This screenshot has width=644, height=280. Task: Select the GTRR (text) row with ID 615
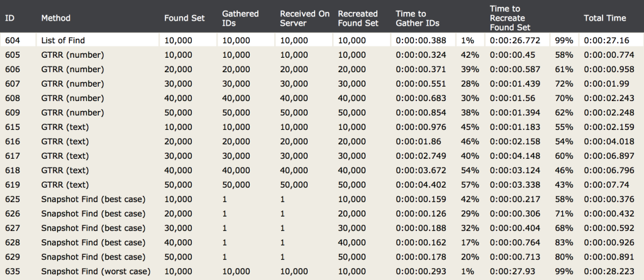tap(322, 127)
